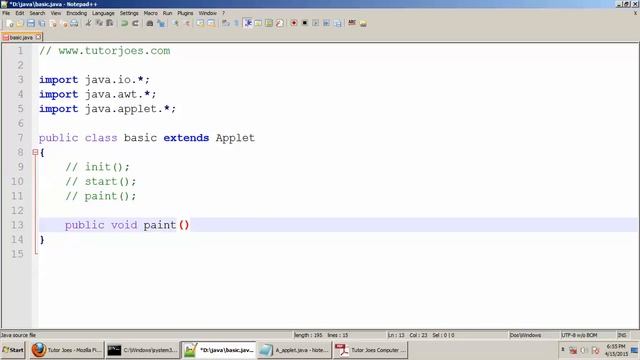Open the Search menu
This screenshot has height=360, width=640.
[37, 13]
